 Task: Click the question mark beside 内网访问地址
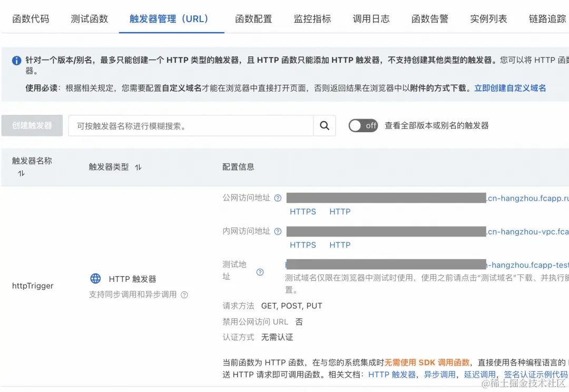[x=278, y=231]
